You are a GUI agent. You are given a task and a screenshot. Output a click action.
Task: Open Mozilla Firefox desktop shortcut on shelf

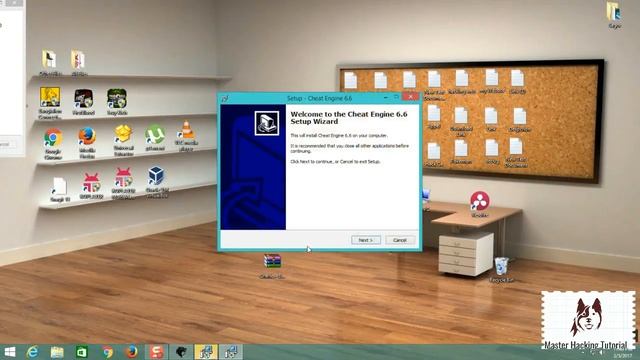click(x=87, y=142)
